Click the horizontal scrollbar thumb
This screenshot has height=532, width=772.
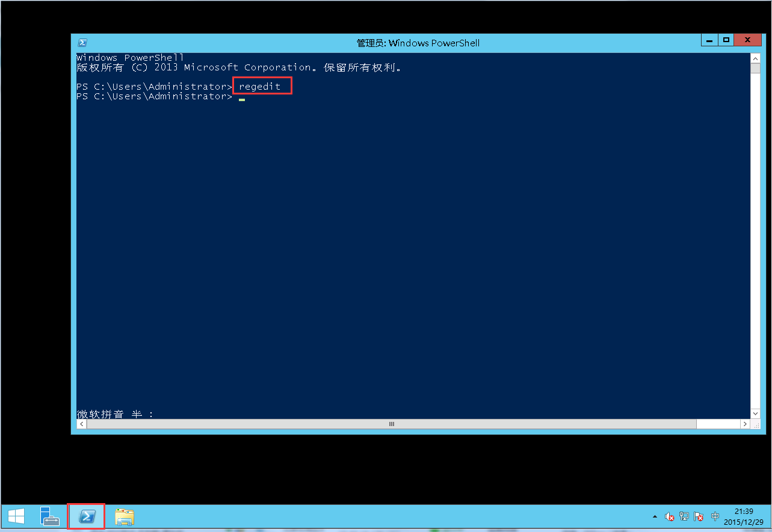pos(391,424)
